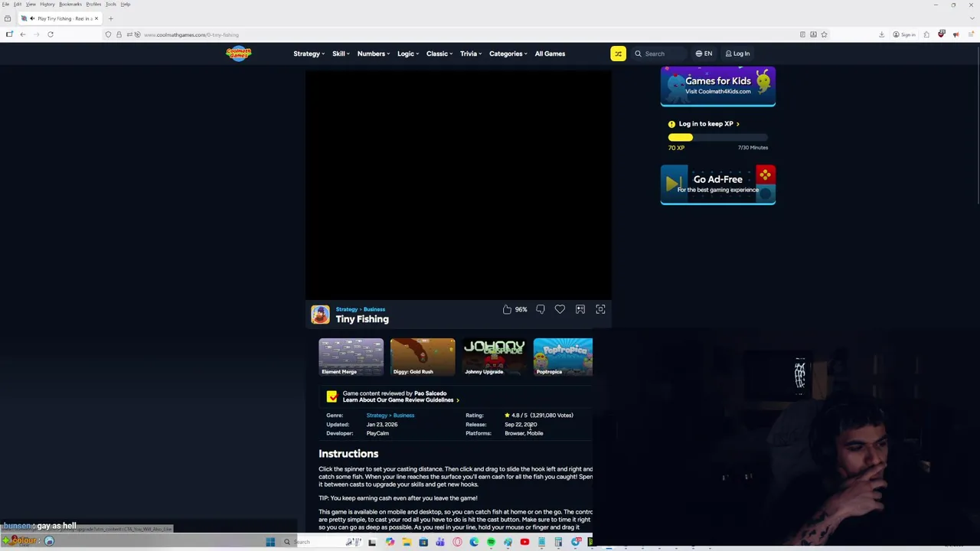The image size is (980, 551).
Task: Open the browser History menu
Action: pos(47,4)
